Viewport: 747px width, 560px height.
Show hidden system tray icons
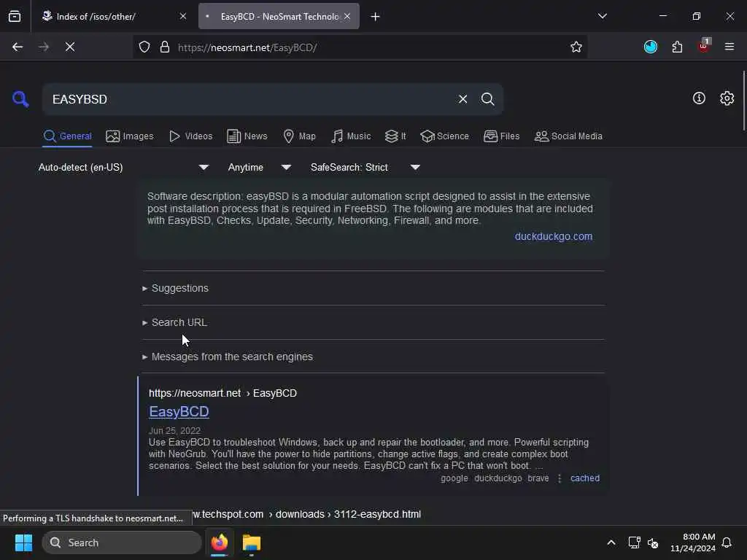pos(611,542)
